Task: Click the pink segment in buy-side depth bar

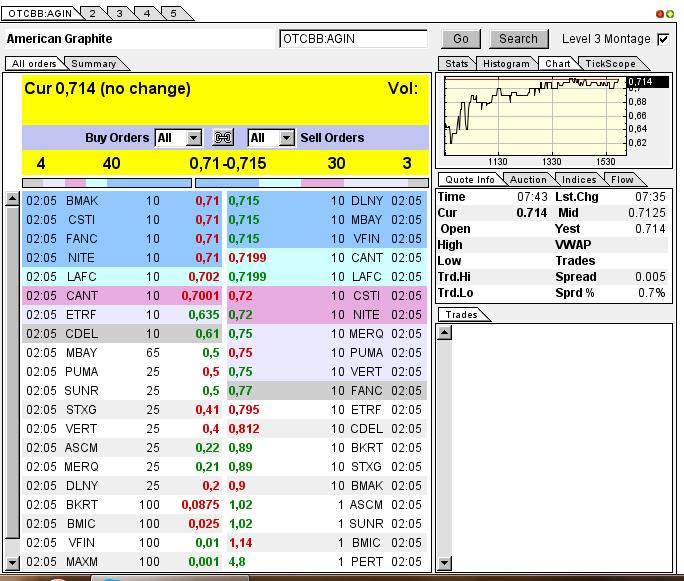Action: coord(75,183)
